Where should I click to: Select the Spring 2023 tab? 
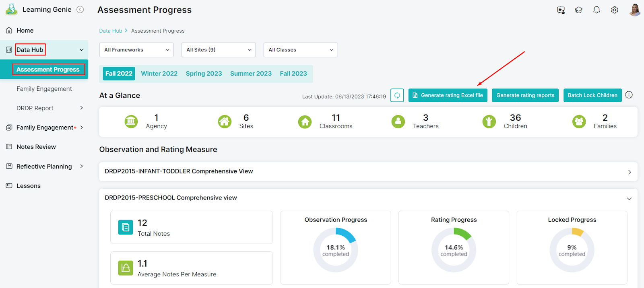click(x=204, y=74)
